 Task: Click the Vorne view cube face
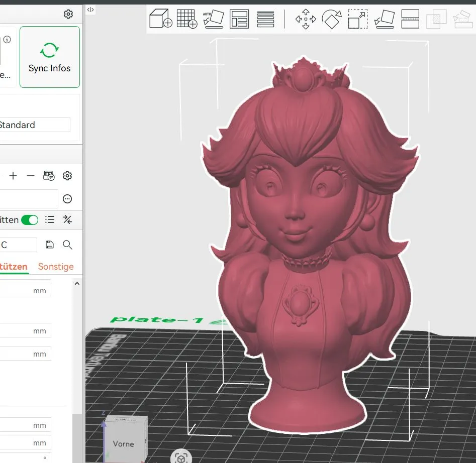click(x=123, y=443)
